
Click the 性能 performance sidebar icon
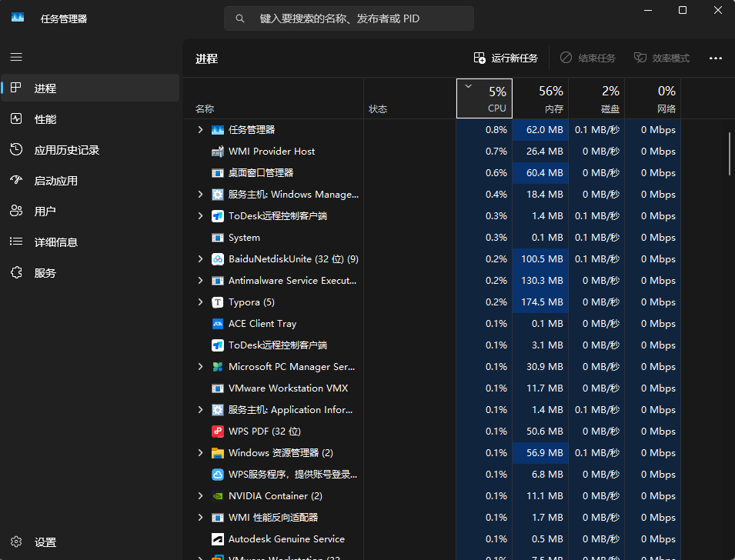click(16, 118)
